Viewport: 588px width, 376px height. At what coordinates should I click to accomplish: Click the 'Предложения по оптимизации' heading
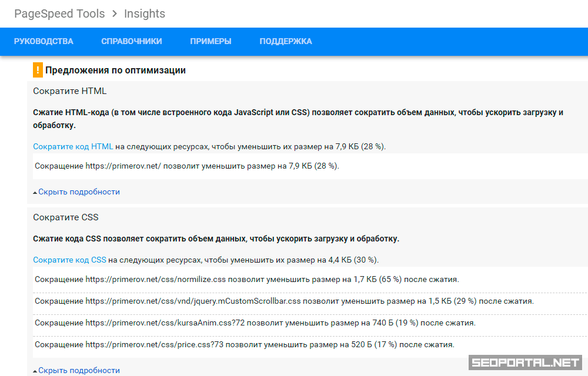pyautogui.click(x=115, y=70)
